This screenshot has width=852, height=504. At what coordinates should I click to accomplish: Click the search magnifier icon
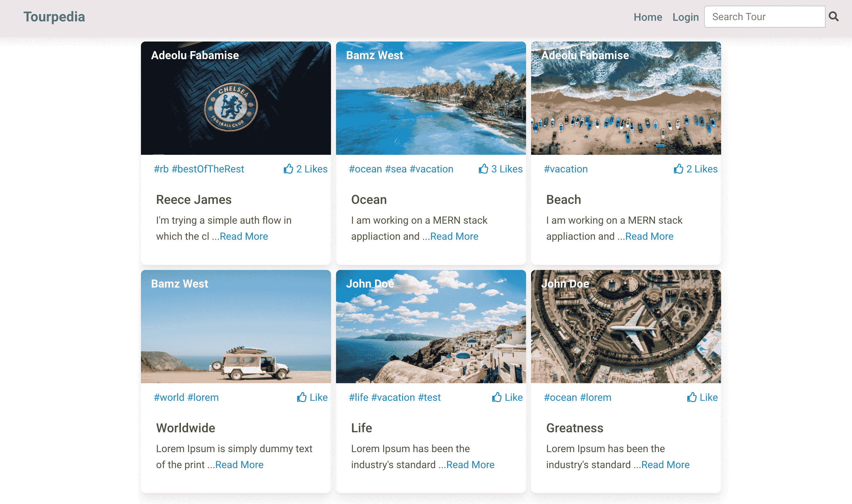coord(833,16)
